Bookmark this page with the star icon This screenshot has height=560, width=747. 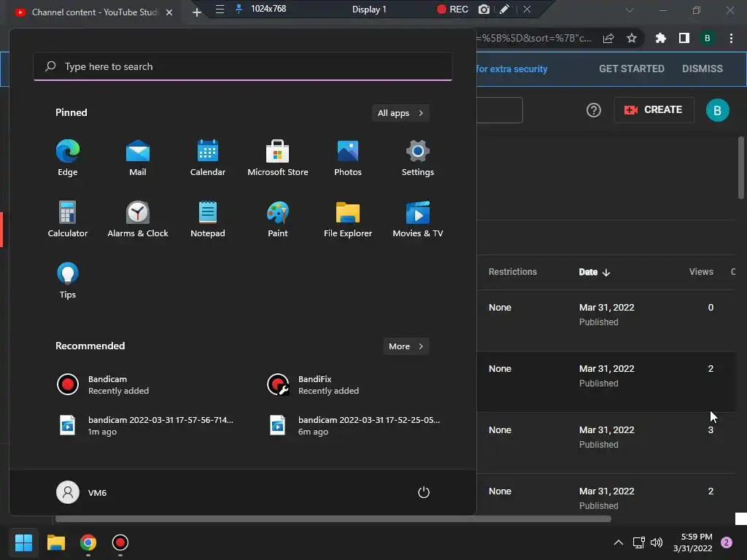pyautogui.click(x=632, y=38)
